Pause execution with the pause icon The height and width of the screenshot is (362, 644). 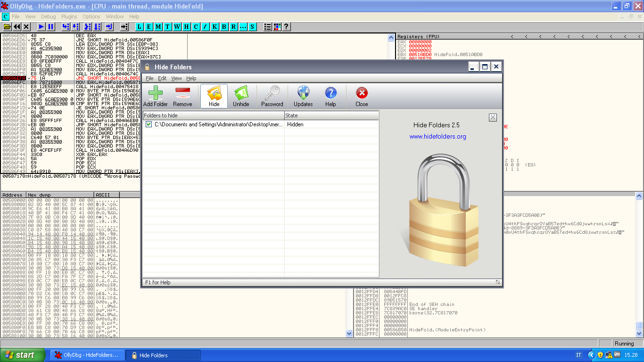coord(51,27)
